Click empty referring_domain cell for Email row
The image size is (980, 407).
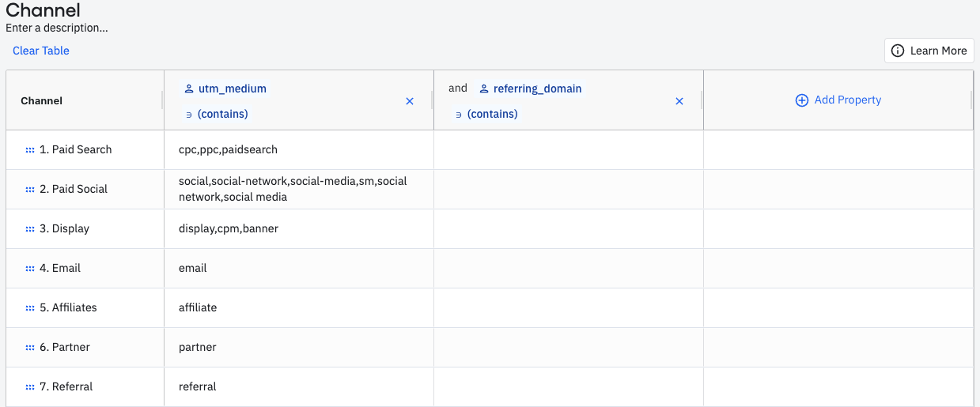coord(568,269)
